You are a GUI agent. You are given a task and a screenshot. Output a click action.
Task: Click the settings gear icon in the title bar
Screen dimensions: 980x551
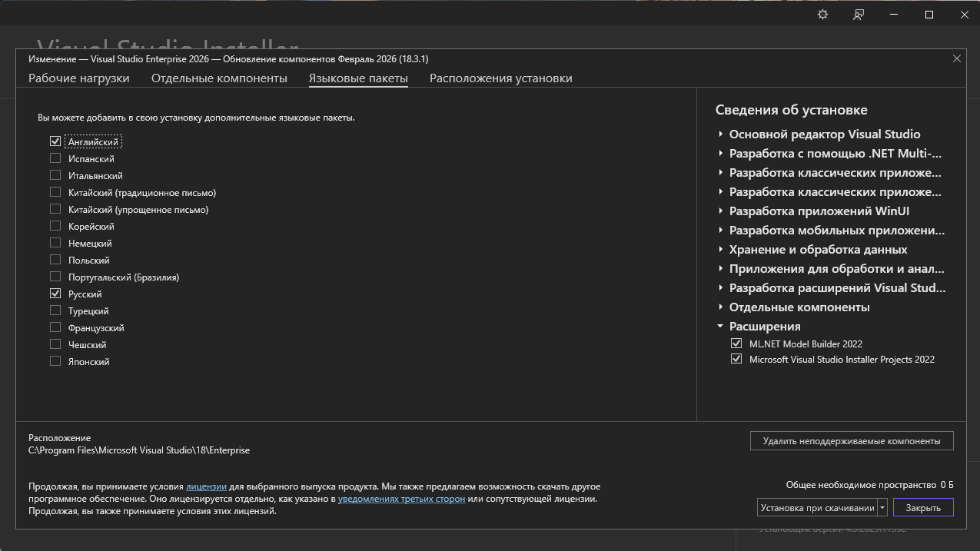pos(822,15)
